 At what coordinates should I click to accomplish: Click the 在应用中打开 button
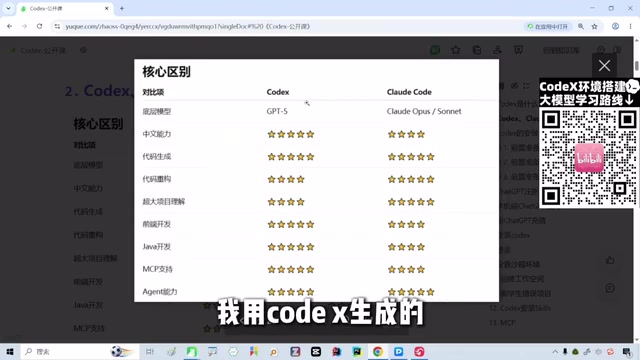548,26
